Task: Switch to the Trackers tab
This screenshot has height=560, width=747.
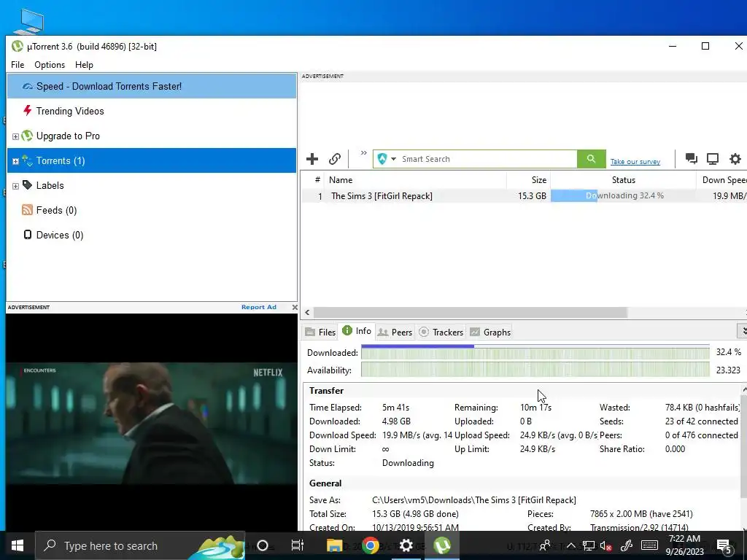Action: [441, 332]
